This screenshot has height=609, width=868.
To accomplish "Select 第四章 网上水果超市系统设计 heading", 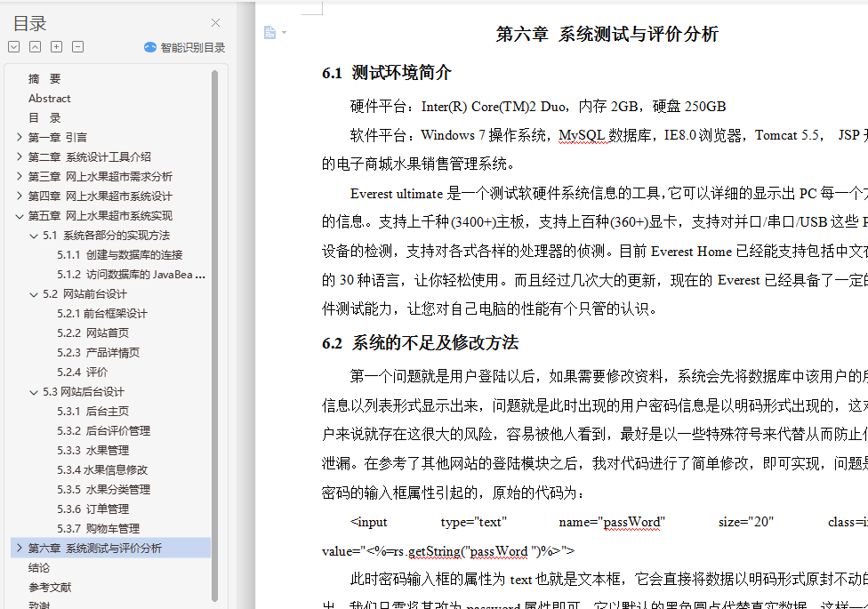I will click(x=100, y=196).
